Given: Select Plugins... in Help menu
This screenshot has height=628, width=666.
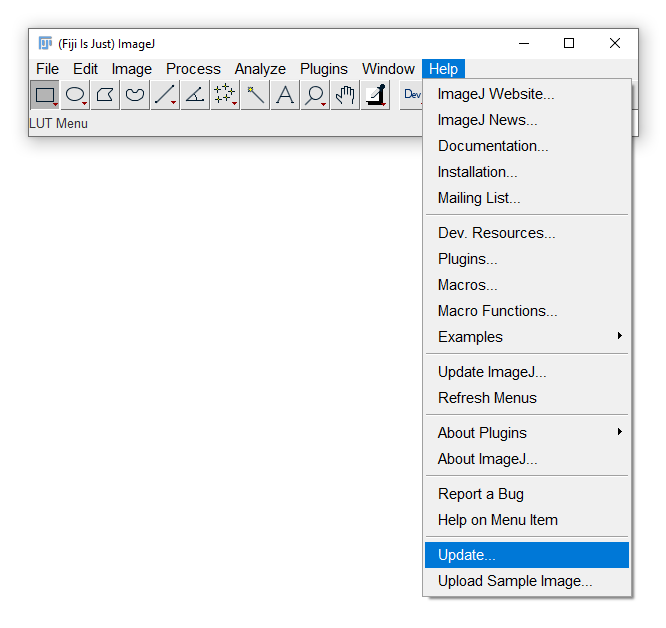Looking at the screenshot, I should click(x=527, y=259).
